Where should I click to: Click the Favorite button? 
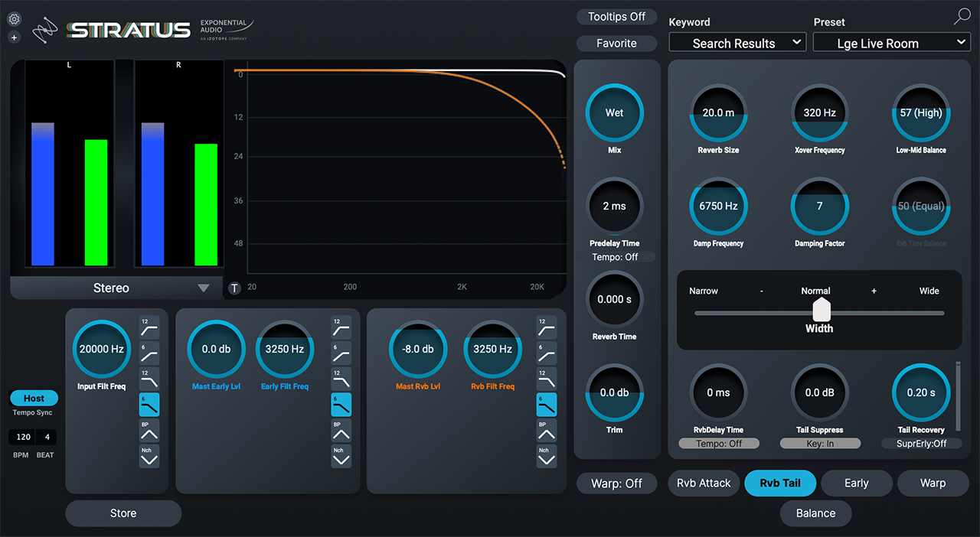click(616, 44)
